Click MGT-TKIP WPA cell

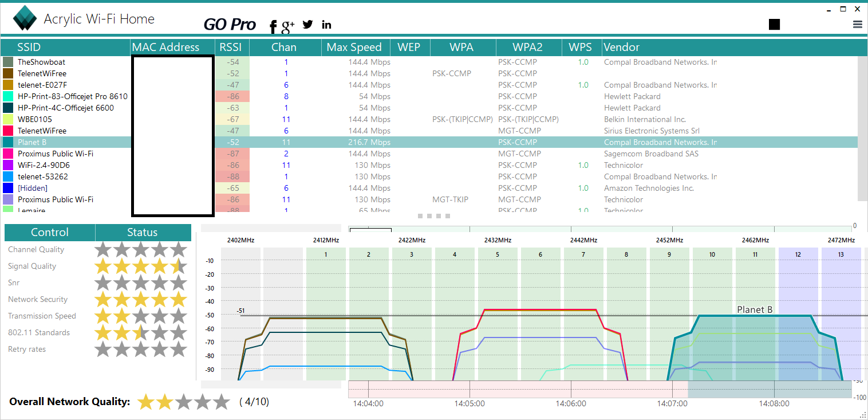click(x=450, y=199)
